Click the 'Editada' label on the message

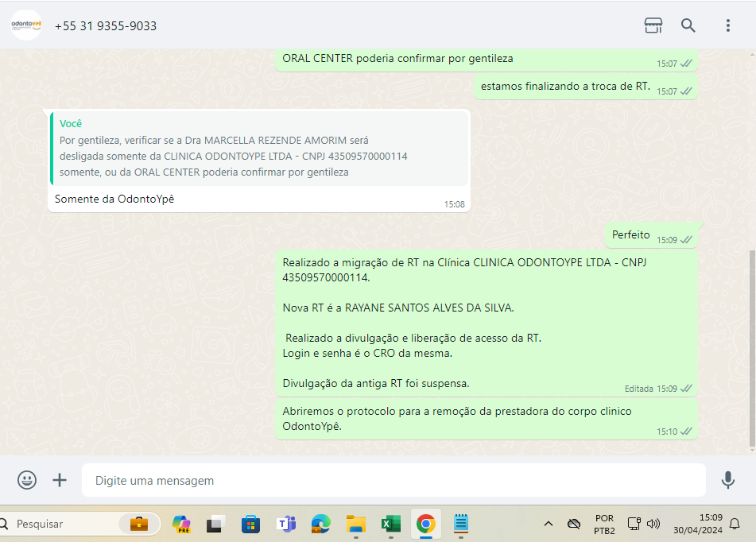639,389
